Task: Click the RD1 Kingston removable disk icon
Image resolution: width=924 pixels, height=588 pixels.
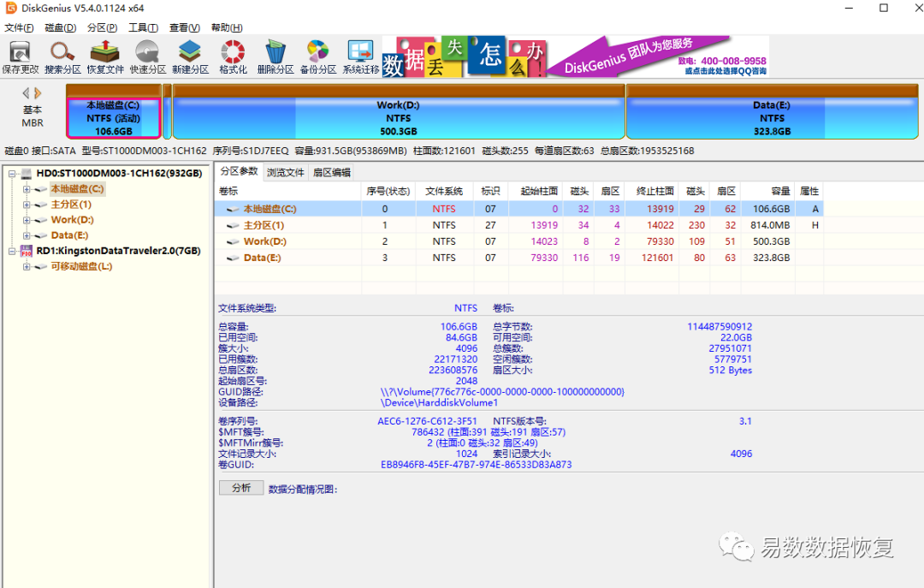Action: [26, 251]
